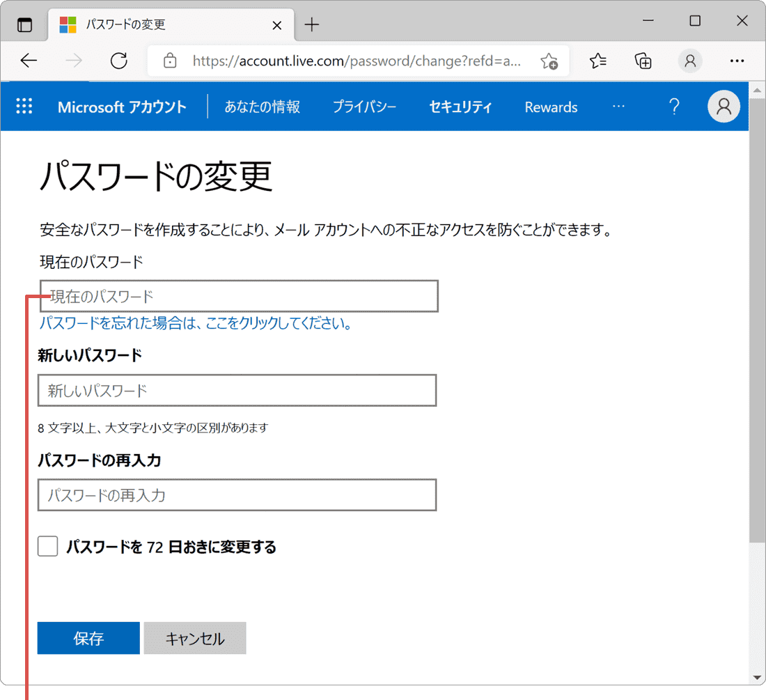Click the 現在のパスワード input field
Screen dimensions: 766x700
237,295
